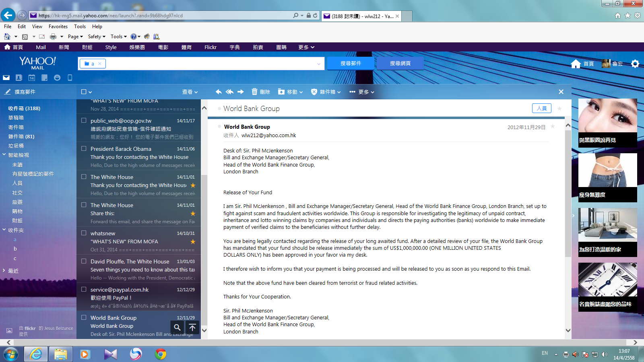Open the Flickr link in Yahoo bar

point(211,47)
